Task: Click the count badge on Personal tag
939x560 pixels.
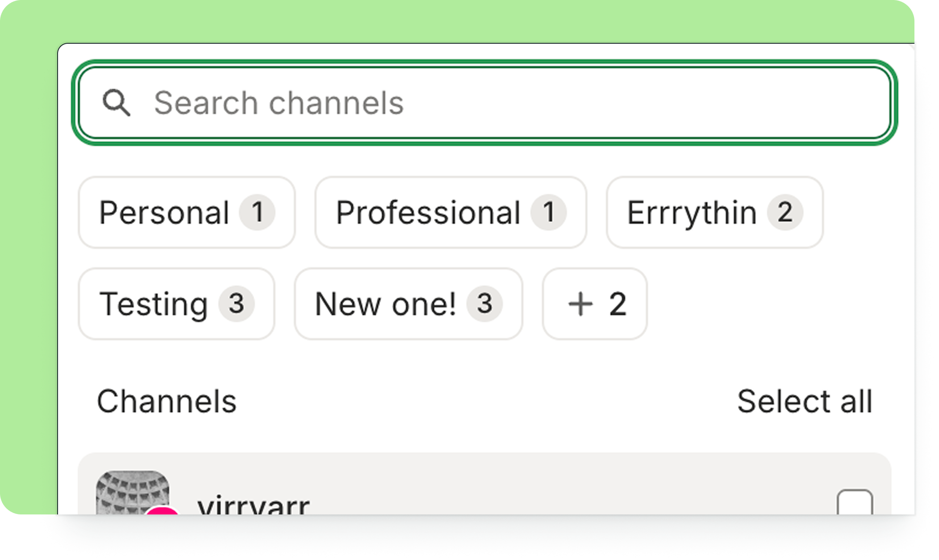Action: pos(257,212)
